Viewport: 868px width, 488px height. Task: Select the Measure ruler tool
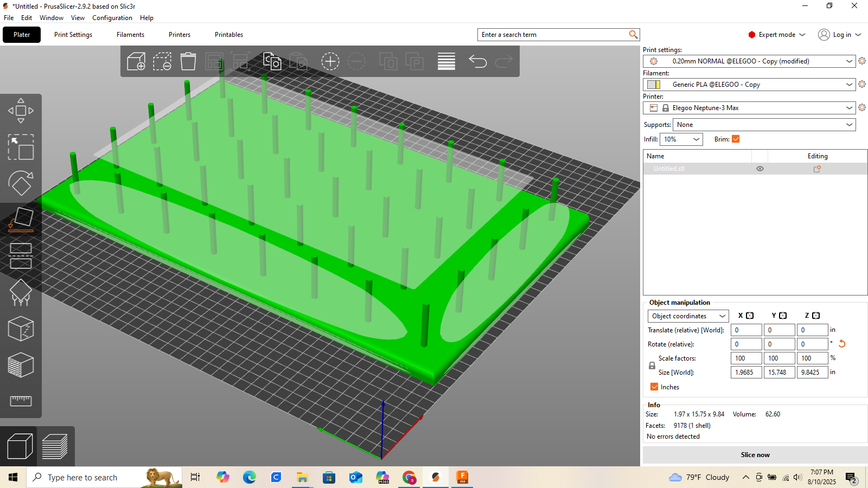click(x=21, y=401)
